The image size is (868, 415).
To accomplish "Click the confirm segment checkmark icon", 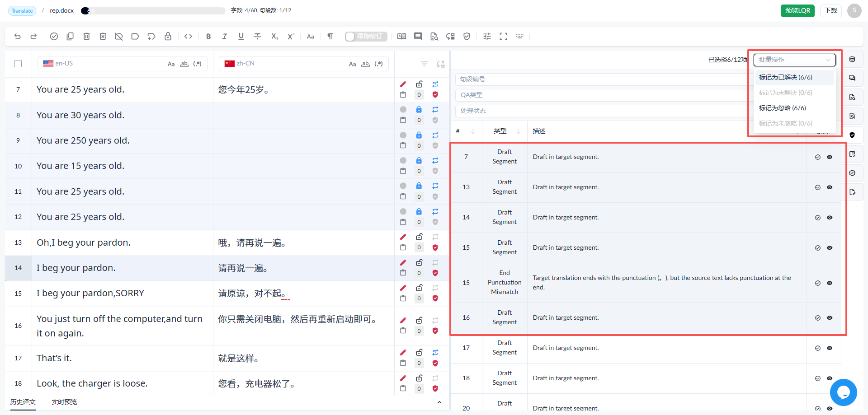I will pos(54,37).
